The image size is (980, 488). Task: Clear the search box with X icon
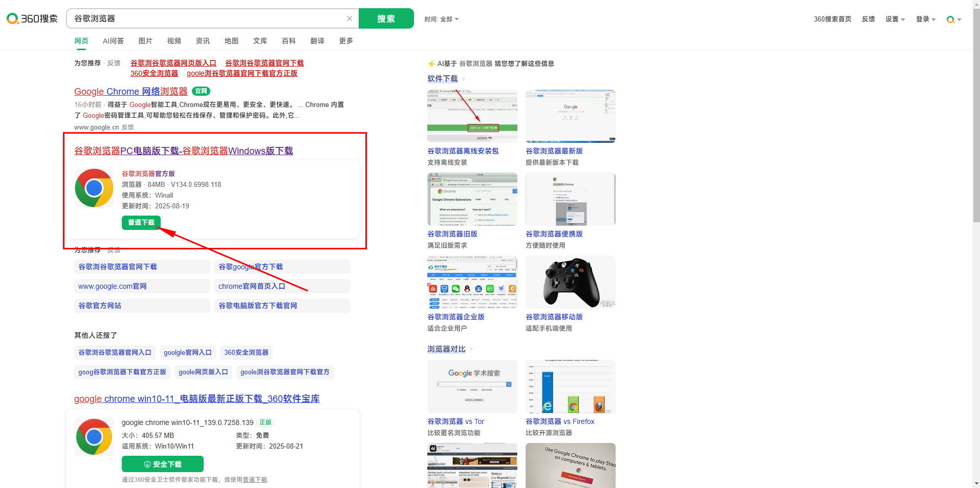350,18
